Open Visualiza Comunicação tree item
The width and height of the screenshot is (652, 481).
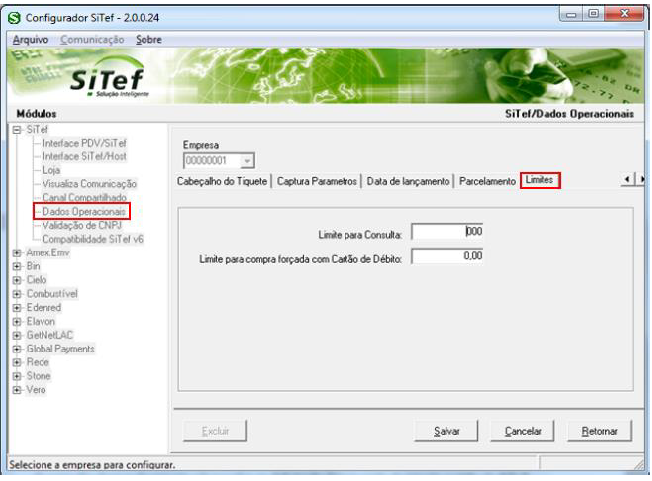(x=89, y=184)
